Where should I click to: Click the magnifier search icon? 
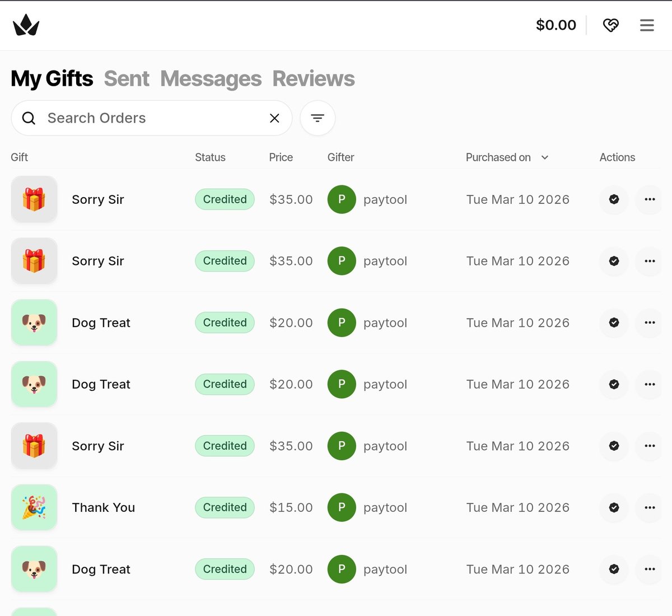pyautogui.click(x=29, y=118)
